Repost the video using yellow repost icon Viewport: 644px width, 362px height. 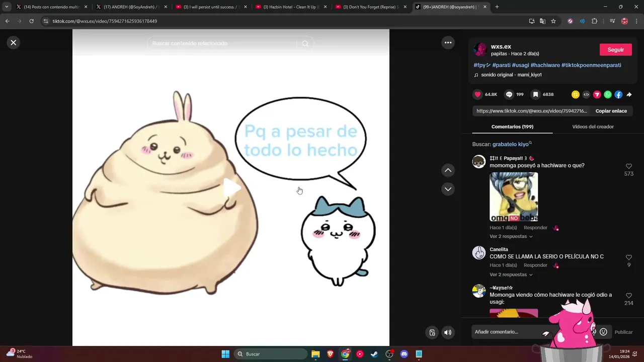point(576,95)
